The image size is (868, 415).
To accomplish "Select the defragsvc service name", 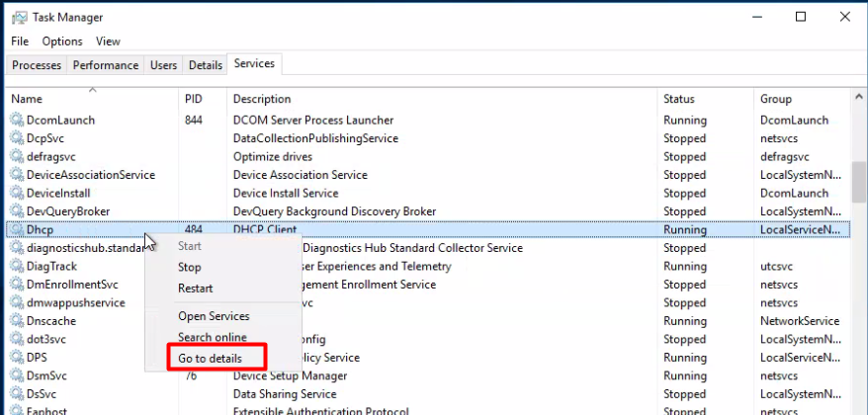I will point(51,156).
